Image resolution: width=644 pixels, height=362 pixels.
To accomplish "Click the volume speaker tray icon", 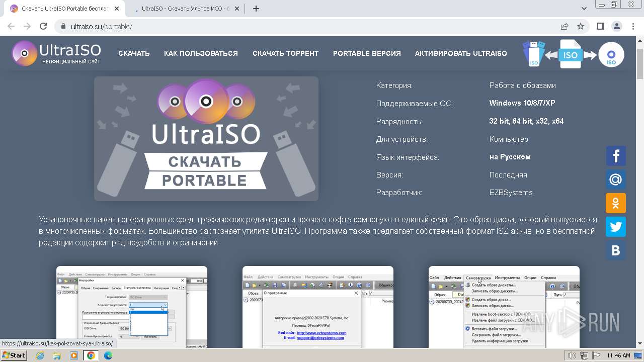I will point(572,355).
